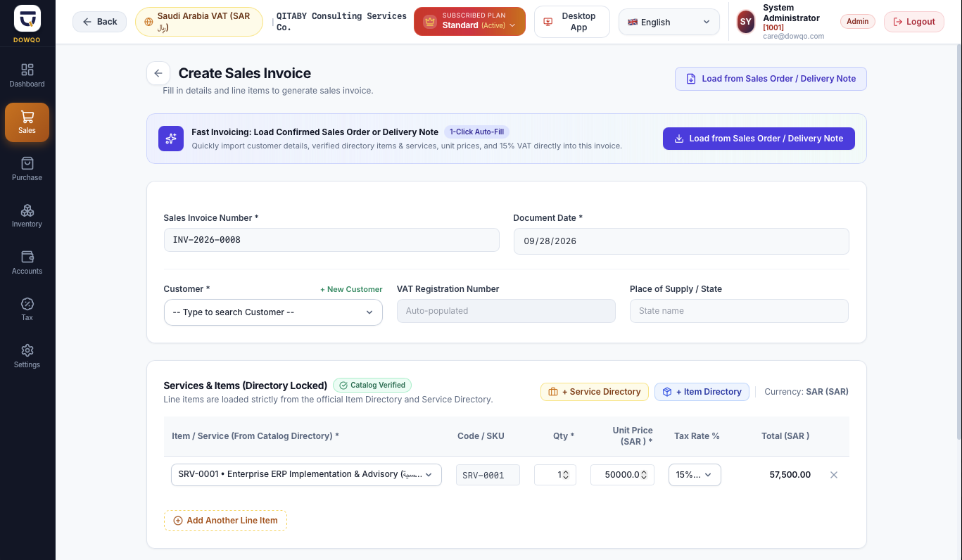Open the Accounts wallet icon in sidebar
This screenshot has height=560, width=962.
(27, 257)
